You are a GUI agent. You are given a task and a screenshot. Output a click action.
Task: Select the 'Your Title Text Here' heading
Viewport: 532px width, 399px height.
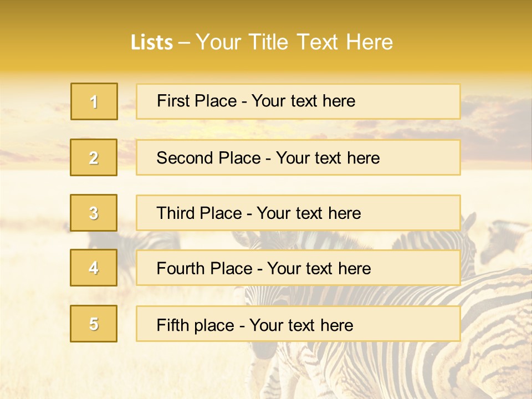coord(294,42)
